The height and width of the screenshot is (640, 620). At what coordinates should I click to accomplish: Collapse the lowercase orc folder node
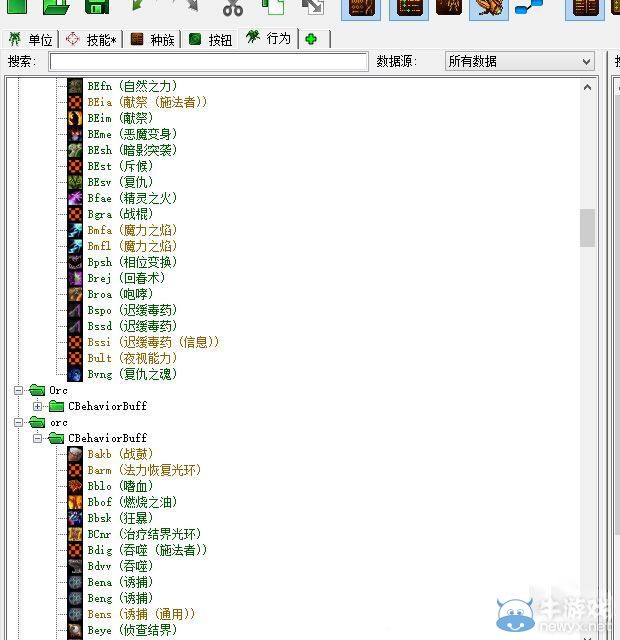pos(18,422)
